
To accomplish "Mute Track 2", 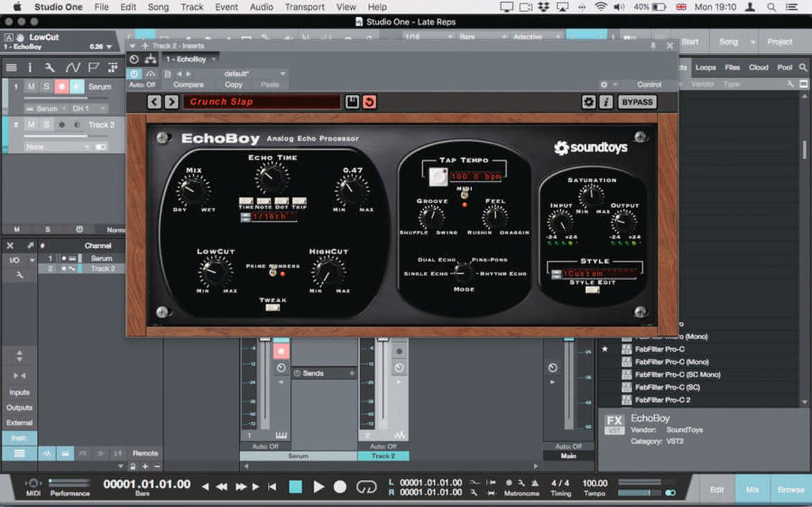I will pyautogui.click(x=32, y=125).
